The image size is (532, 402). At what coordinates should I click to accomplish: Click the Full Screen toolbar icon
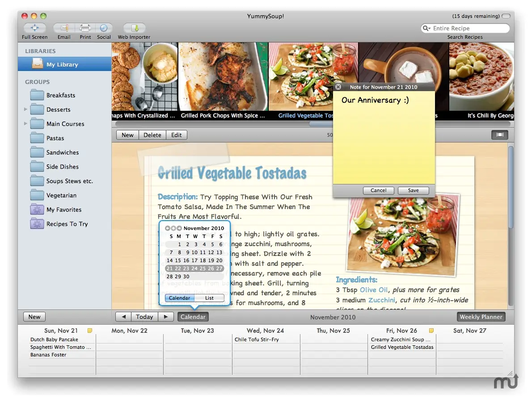[34, 28]
